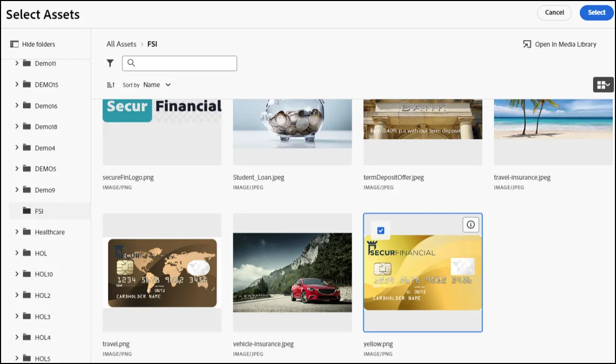
Task: Select the secureFinLogo.png thumbnail
Action: coord(162,132)
